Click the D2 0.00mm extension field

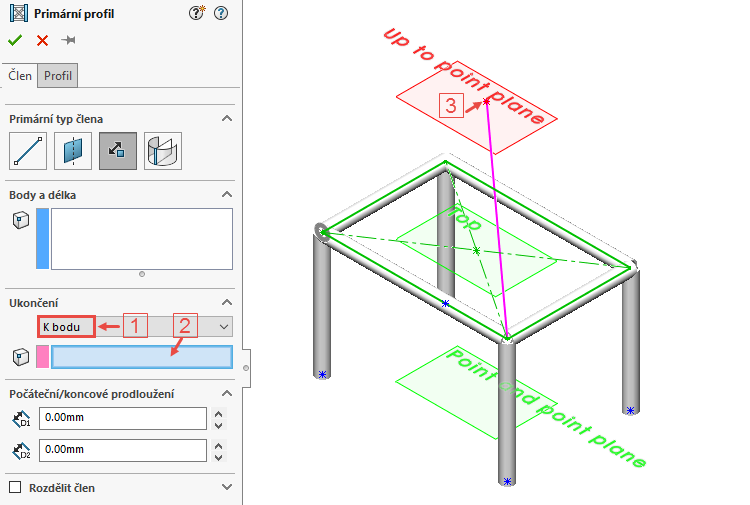[123, 450]
